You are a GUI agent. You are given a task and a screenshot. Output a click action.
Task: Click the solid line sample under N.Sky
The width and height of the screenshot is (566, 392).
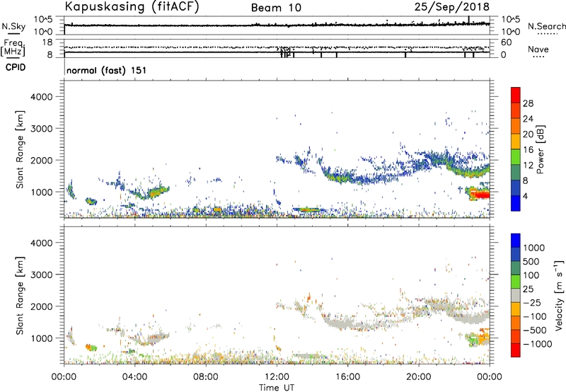click(x=13, y=33)
